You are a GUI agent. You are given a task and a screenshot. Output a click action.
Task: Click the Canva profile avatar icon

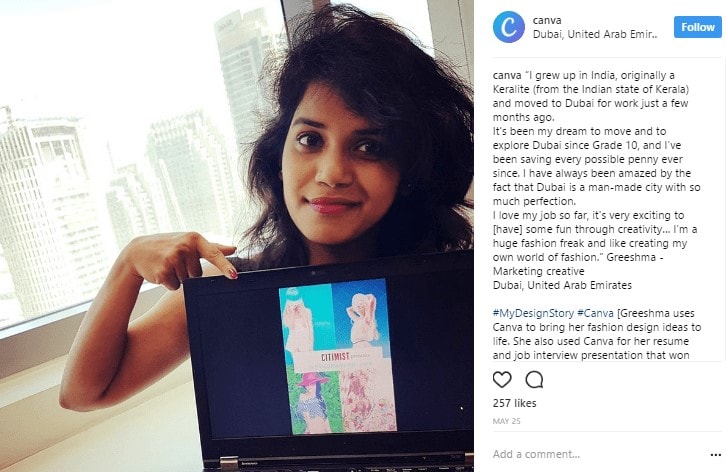[508, 27]
